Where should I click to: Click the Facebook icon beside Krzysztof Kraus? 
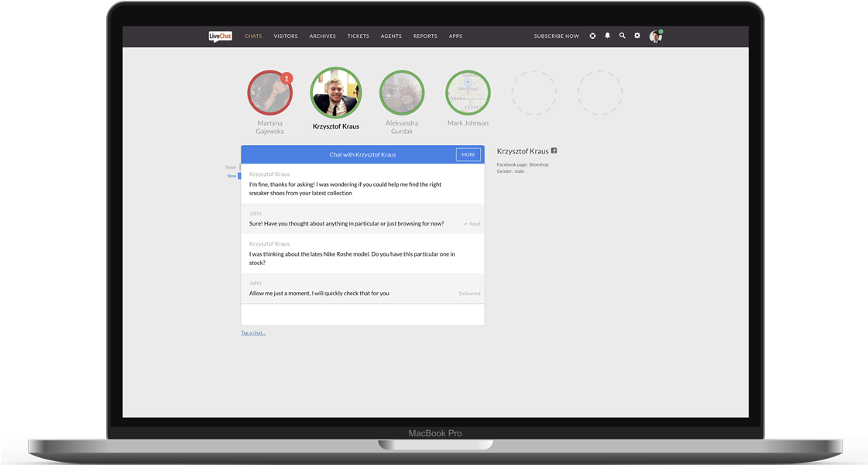click(554, 151)
